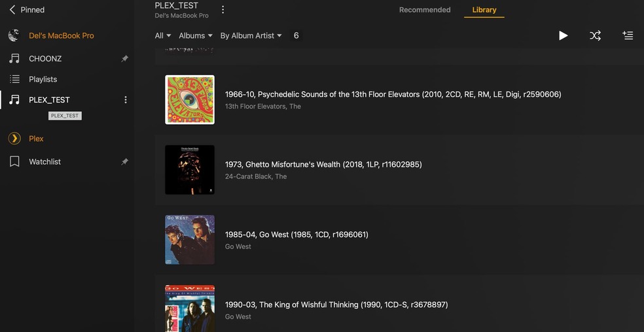Click Del's MacBook Pro subtitle under PLEX_TEST

(x=181, y=16)
